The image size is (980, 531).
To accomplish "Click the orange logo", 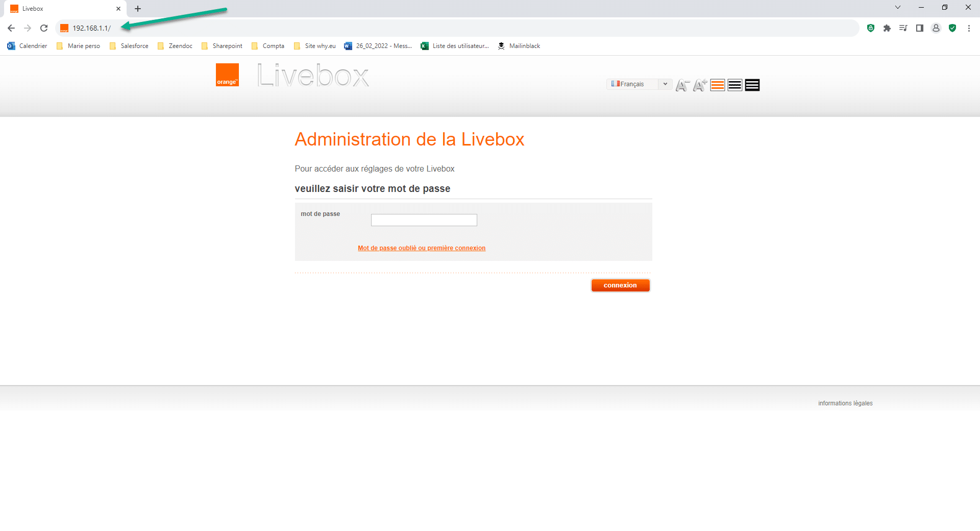I will (227, 75).
